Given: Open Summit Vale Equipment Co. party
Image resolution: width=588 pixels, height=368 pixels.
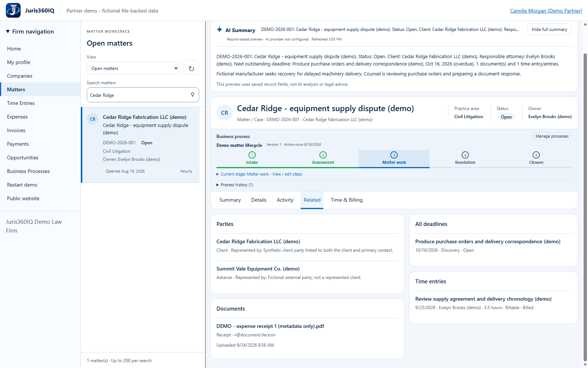Looking at the screenshot, I should click(258, 269).
